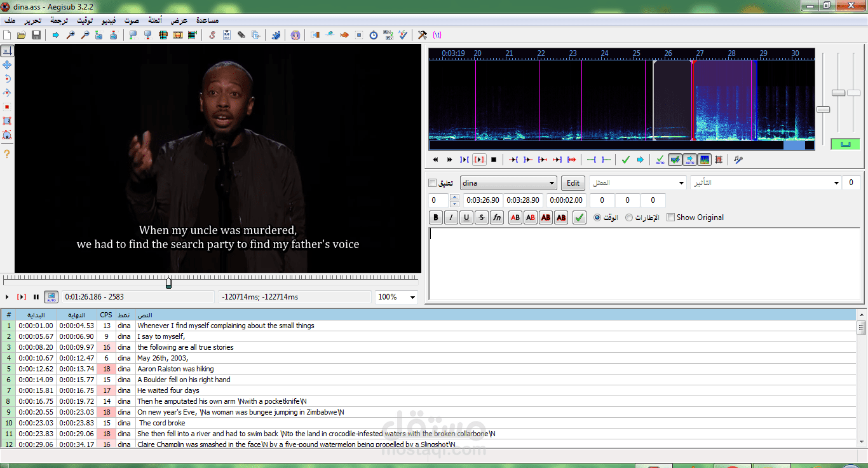The height and width of the screenshot is (468, 868).
Task: Enable the Show Original checkbox
Action: click(x=670, y=217)
